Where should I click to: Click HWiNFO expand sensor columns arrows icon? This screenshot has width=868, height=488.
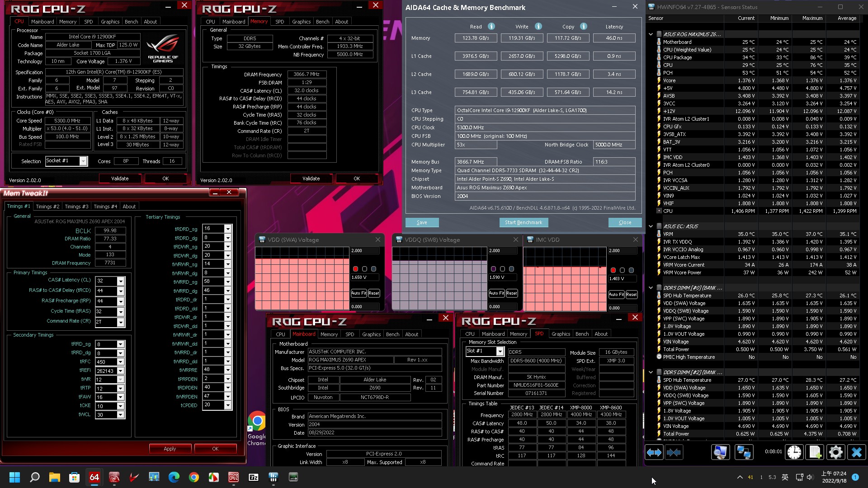click(654, 452)
